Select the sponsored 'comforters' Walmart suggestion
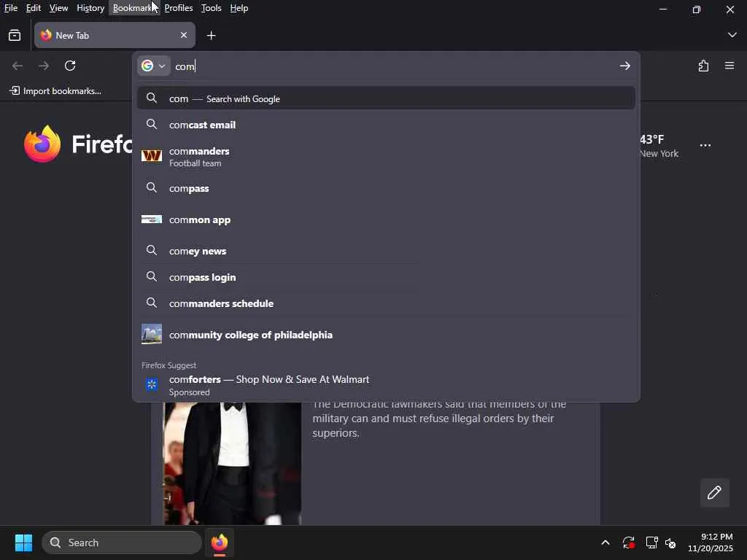 coord(386,385)
